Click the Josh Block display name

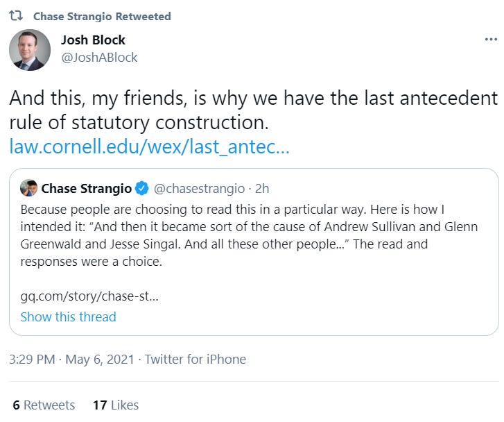coord(93,40)
